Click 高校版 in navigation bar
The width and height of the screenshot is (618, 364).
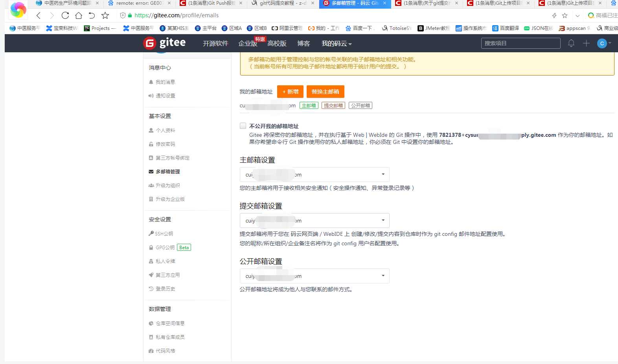point(277,43)
